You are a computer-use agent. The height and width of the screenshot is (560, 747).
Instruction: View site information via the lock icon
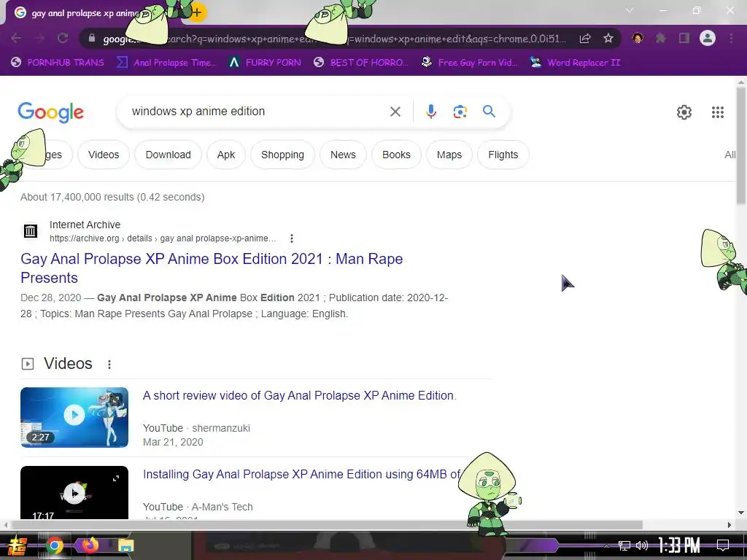(x=92, y=38)
